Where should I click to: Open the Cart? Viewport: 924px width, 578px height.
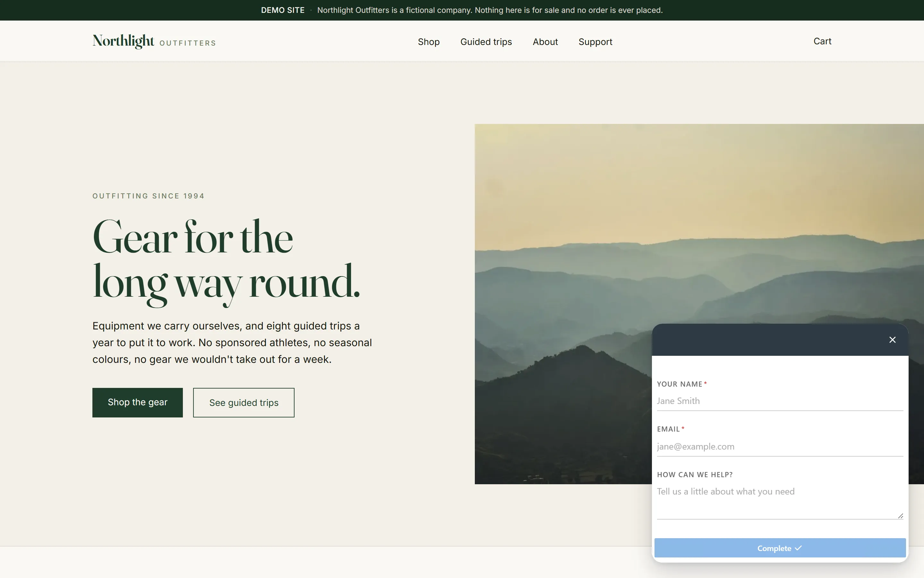click(x=822, y=41)
